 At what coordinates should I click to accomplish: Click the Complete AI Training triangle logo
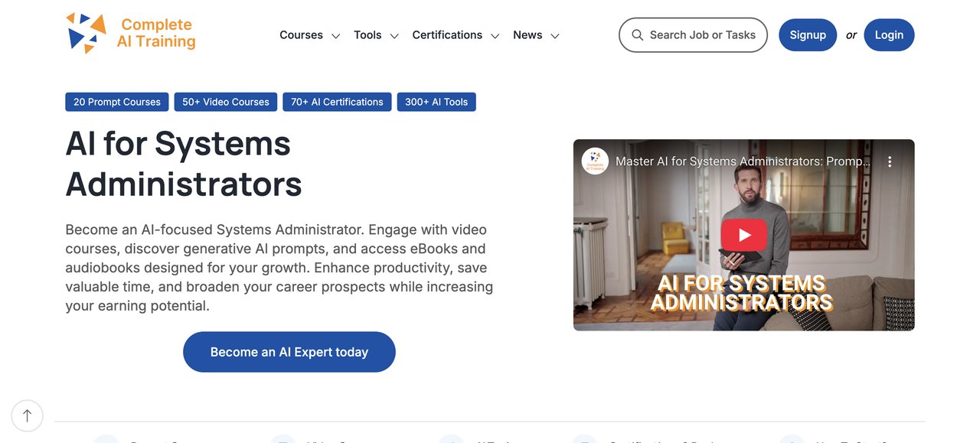click(x=86, y=34)
